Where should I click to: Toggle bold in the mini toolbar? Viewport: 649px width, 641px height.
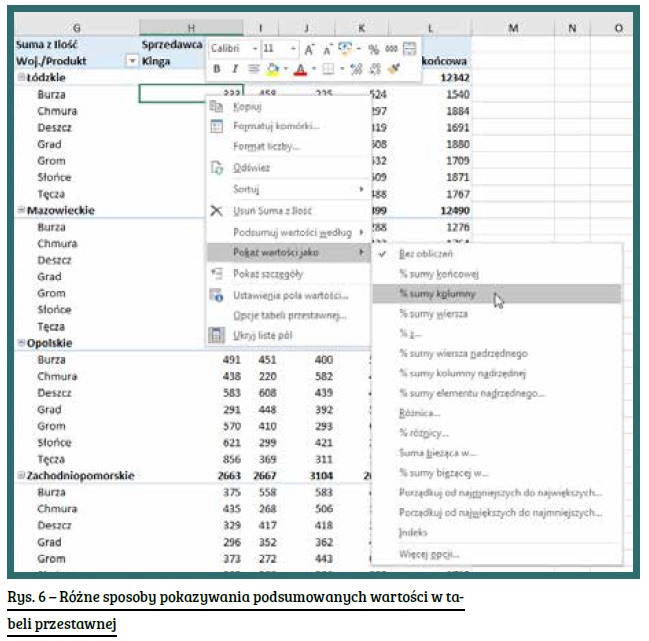pos(216,69)
